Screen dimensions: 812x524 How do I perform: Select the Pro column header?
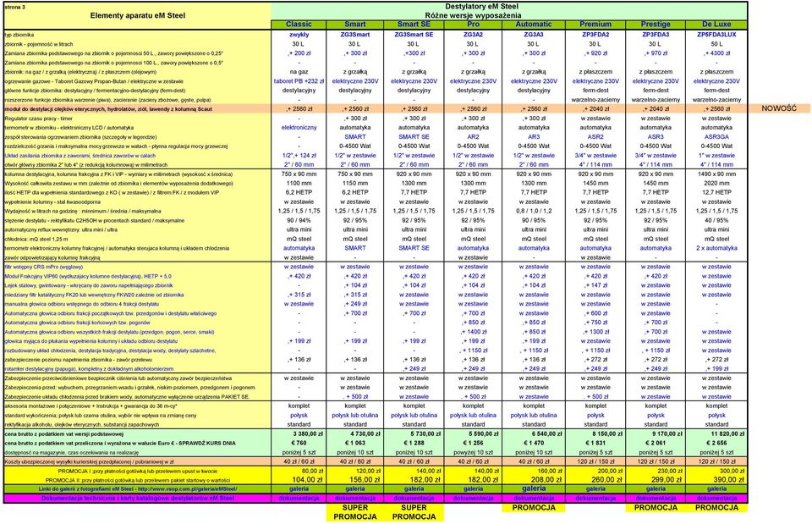point(473,25)
